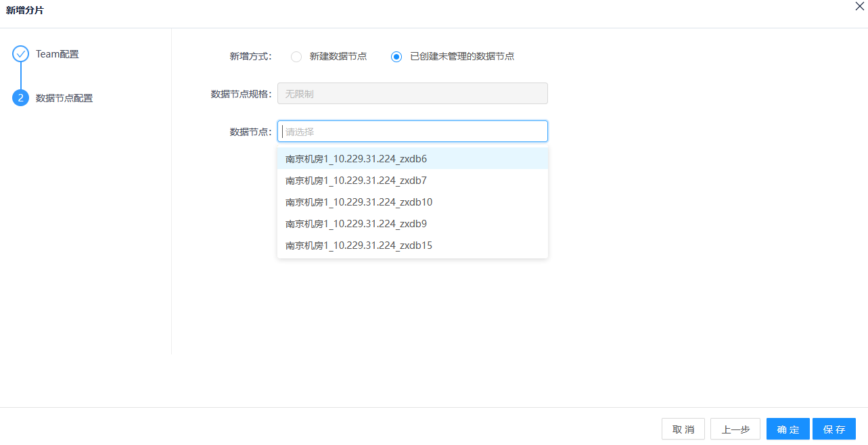The height and width of the screenshot is (445, 868).
Task: Go back with 上一步 button
Action: (735, 429)
